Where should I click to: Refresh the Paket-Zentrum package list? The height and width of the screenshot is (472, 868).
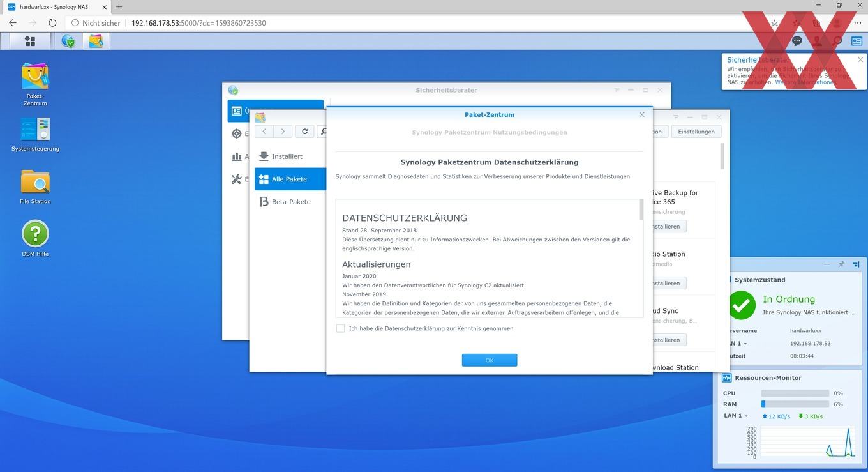point(304,131)
